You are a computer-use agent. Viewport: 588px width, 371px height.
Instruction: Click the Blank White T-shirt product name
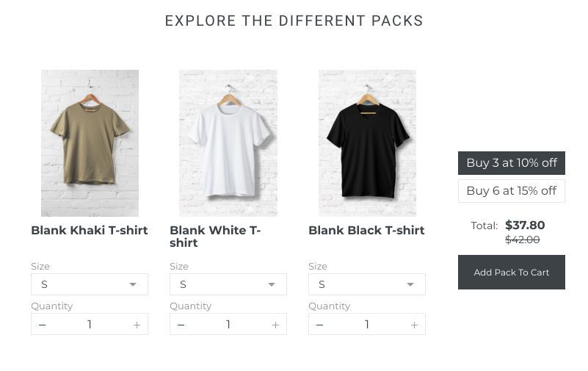tap(215, 236)
